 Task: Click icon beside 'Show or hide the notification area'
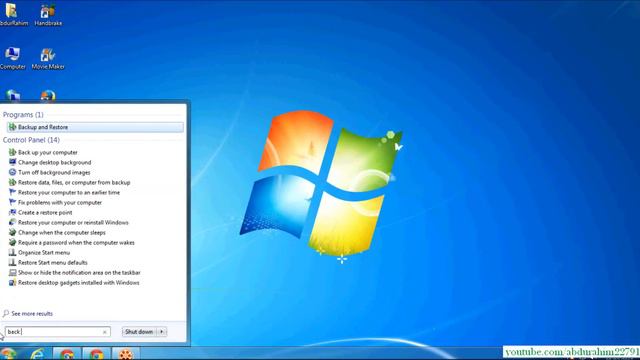[x=12, y=272]
